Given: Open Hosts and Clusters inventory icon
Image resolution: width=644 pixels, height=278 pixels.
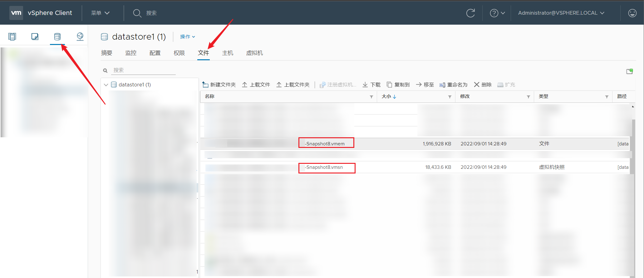Looking at the screenshot, I should [x=12, y=37].
